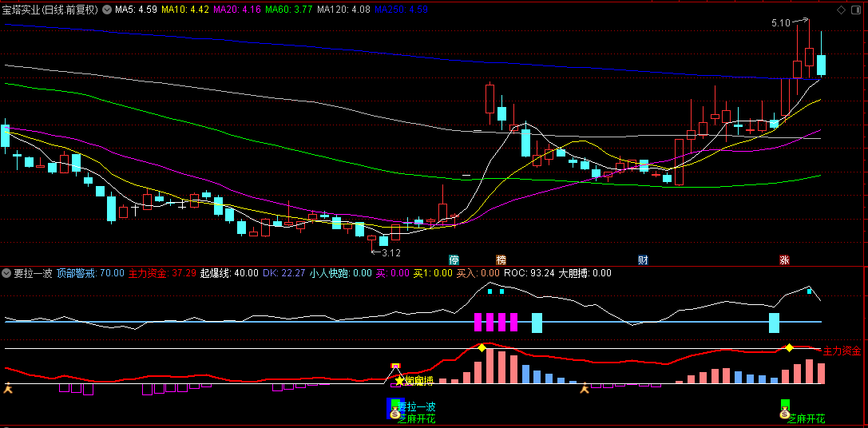Image resolution: width=868 pixels, height=428 pixels.
Task: Click the ROC: 93.24 readout
Action: point(529,273)
